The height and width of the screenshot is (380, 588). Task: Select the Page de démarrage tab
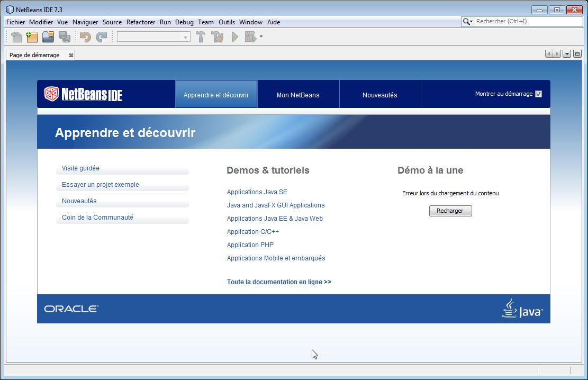tap(34, 55)
